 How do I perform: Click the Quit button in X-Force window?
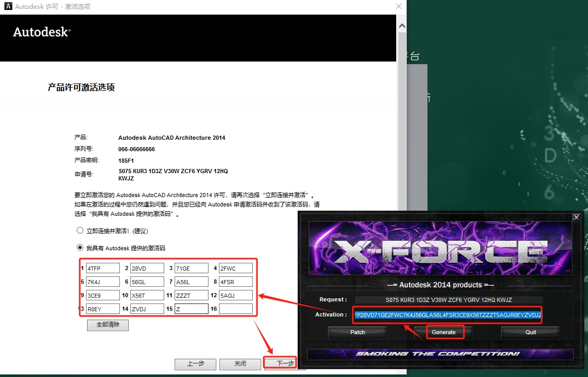click(x=530, y=332)
